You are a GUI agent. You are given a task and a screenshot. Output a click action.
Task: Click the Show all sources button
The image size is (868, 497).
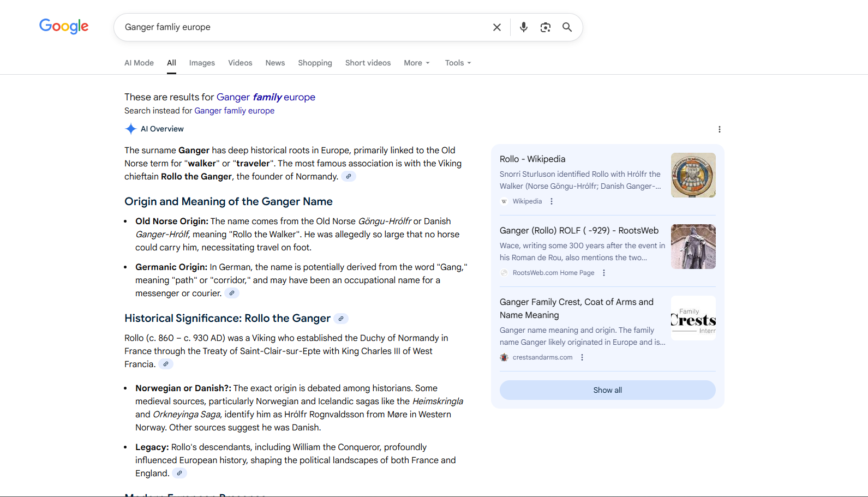tap(608, 390)
